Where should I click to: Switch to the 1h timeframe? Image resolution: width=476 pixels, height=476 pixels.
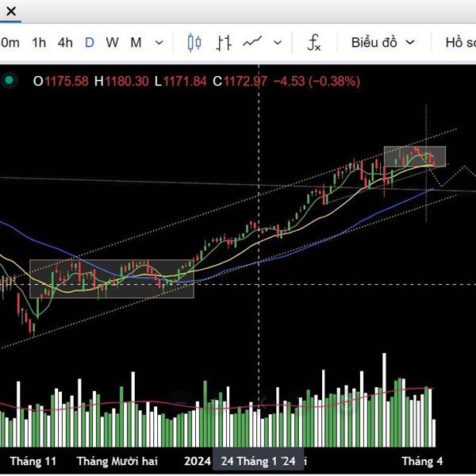39,43
